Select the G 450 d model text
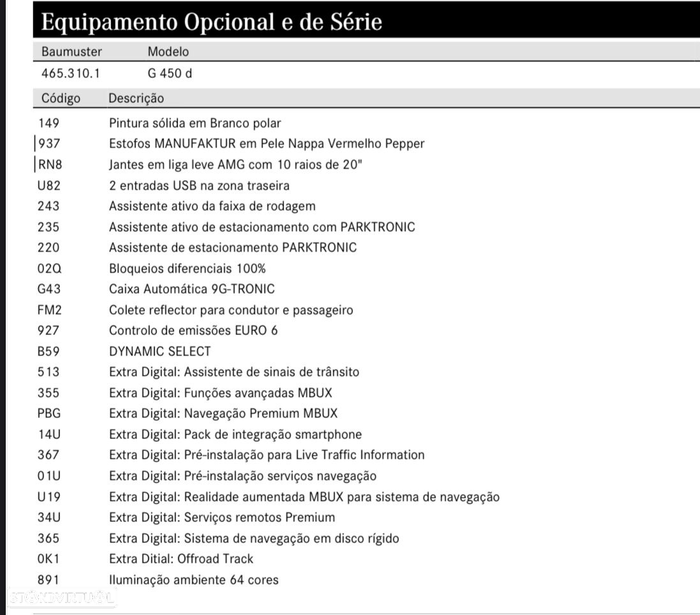 (x=170, y=73)
